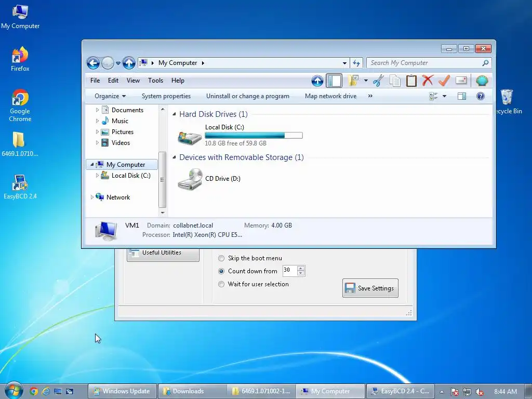532x399 pixels.
Task: Show more commands via the » chevron
Action: click(370, 96)
